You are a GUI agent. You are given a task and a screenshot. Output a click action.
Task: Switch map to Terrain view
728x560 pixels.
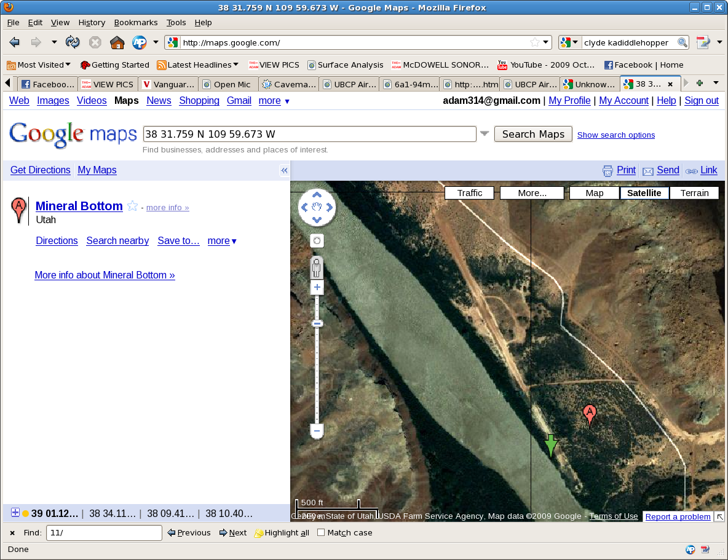pyautogui.click(x=694, y=193)
